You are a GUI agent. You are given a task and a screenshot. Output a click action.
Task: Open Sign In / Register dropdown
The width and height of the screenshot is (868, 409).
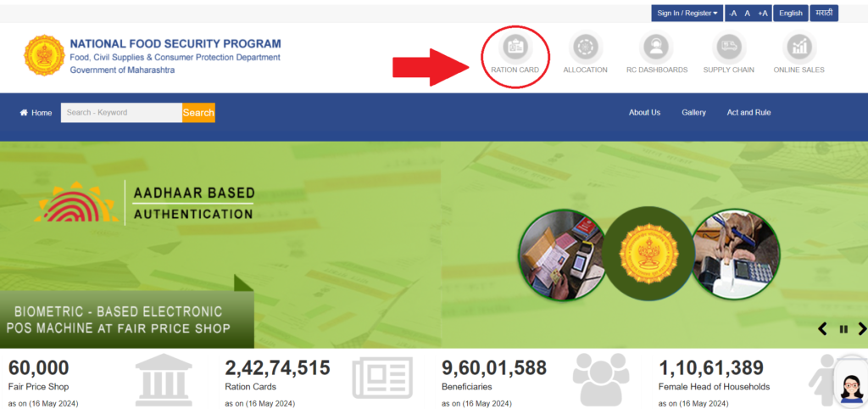click(687, 14)
